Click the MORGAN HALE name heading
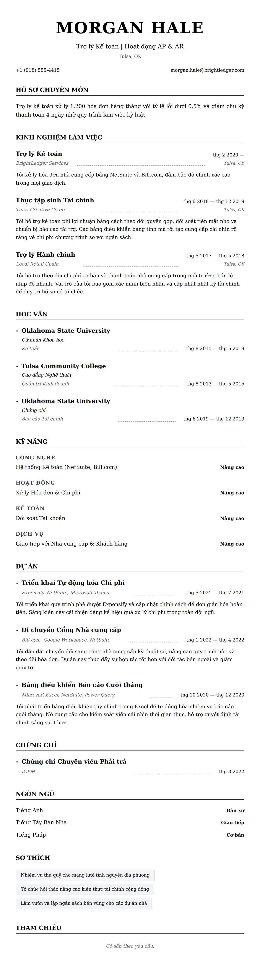The image size is (260, 980). (130, 28)
